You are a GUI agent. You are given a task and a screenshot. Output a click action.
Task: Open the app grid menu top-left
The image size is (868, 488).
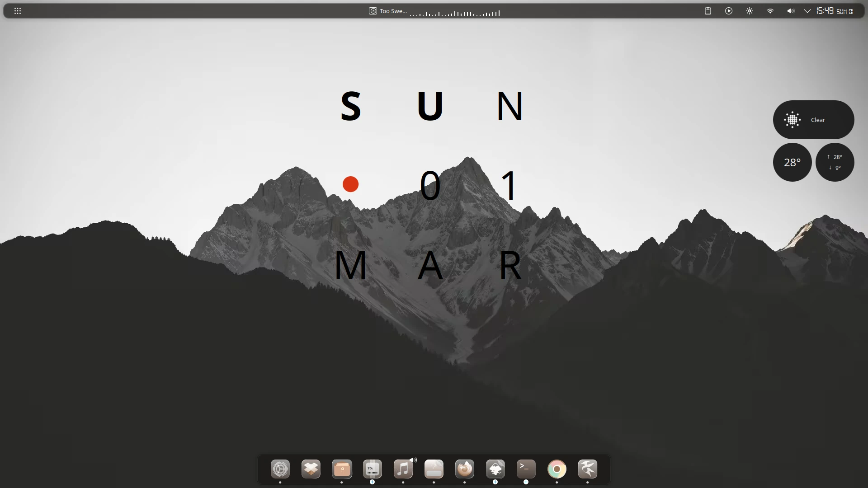click(x=17, y=10)
